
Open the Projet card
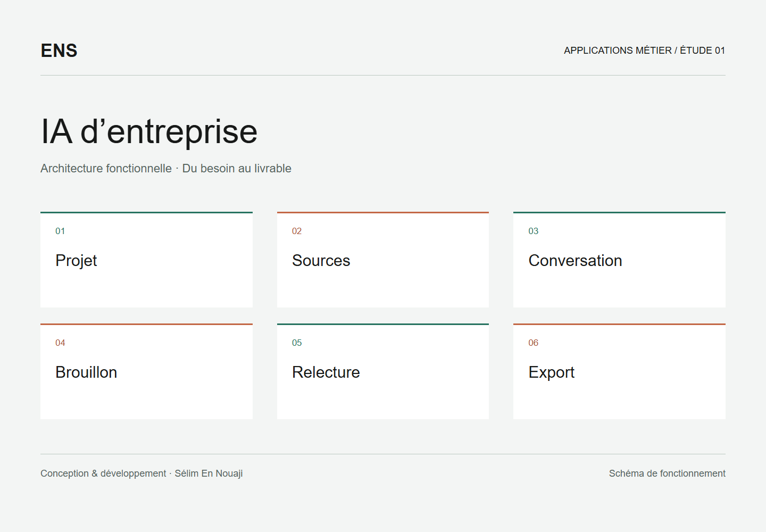click(x=146, y=260)
